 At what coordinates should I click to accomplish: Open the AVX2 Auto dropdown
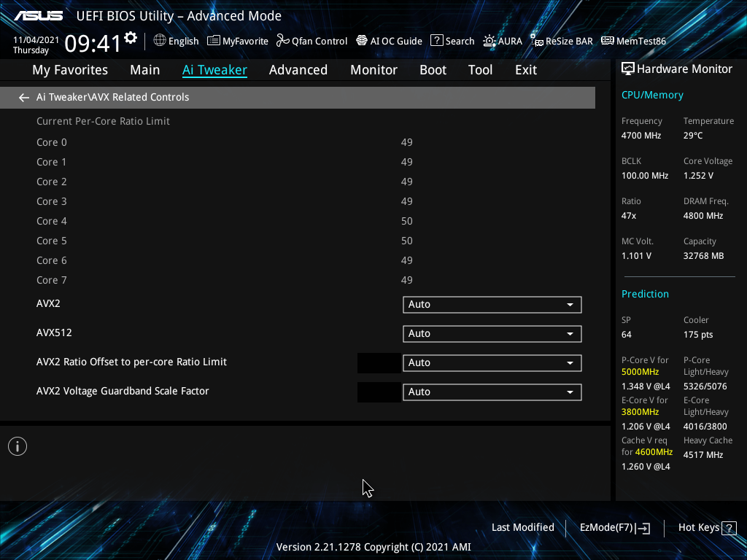pyautogui.click(x=492, y=305)
